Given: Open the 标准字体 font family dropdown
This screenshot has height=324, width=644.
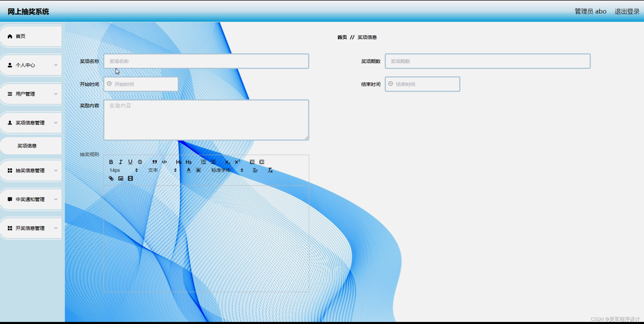Looking at the screenshot, I should 227,170.
